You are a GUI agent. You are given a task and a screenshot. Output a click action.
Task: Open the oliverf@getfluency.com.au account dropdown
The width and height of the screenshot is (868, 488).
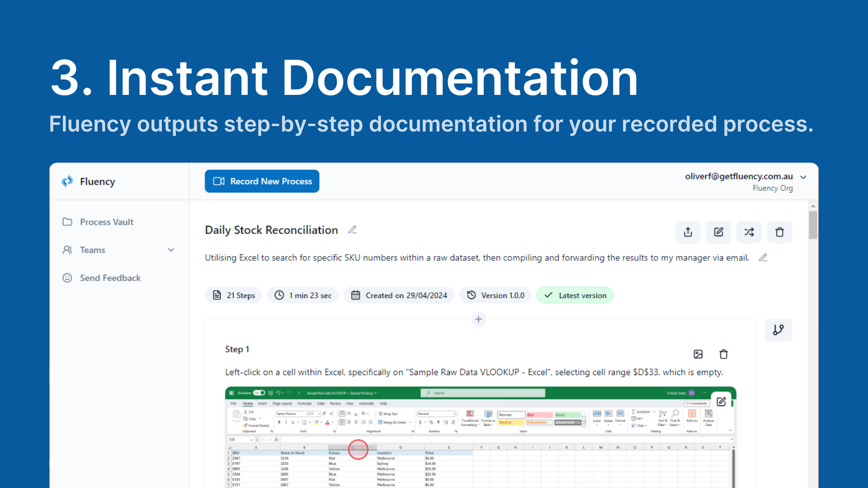[x=803, y=177]
